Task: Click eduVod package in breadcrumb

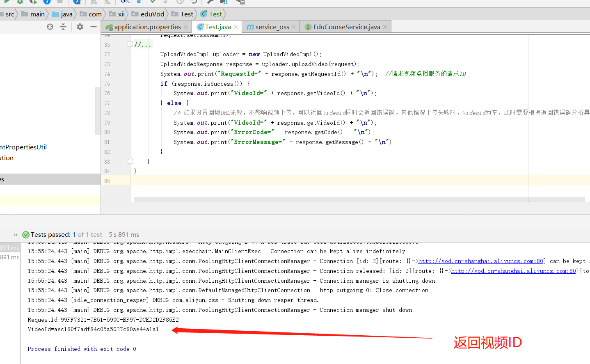Action: click(148, 14)
